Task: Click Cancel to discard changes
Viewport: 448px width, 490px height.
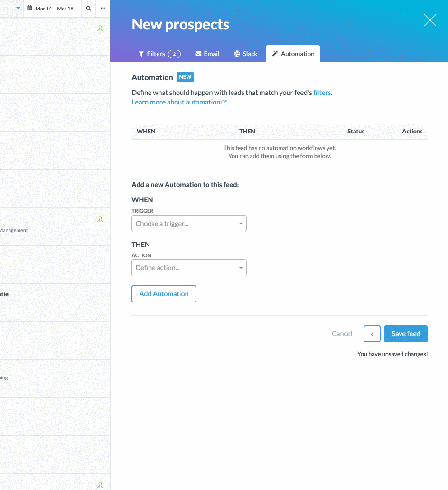Action: pyautogui.click(x=342, y=334)
